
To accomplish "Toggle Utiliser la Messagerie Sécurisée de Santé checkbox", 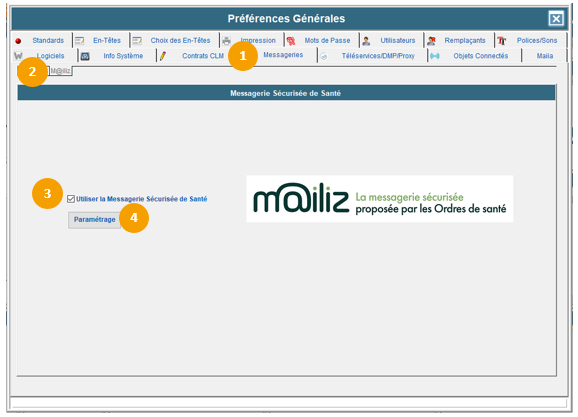I will click(x=71, y=199).
